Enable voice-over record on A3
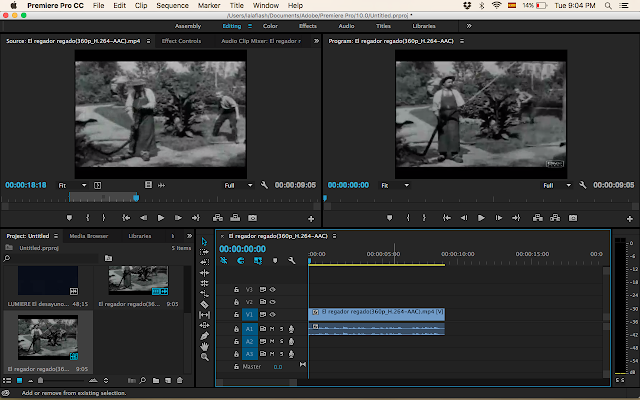The width and height of the screenshot is (640, 400). (x=291, y=354)
